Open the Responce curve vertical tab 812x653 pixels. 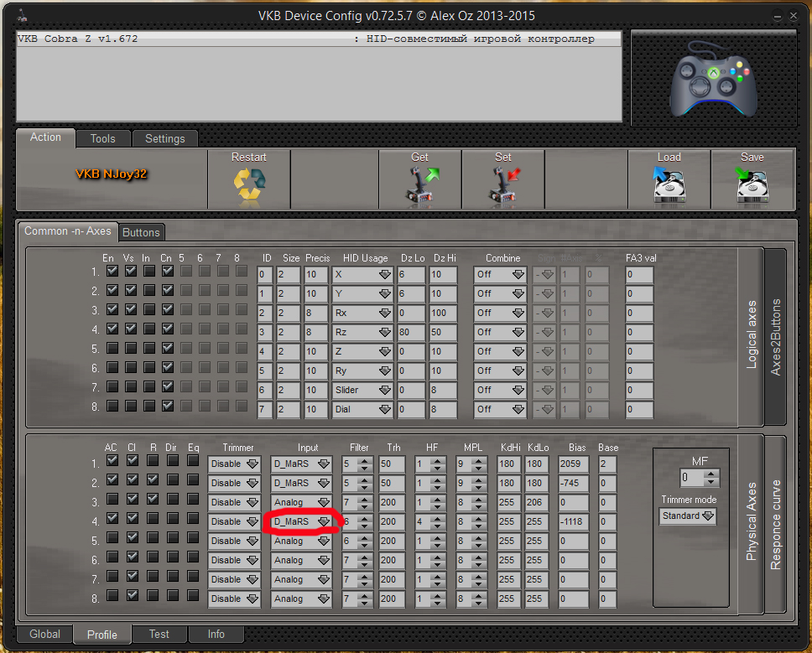click(775, 525)
